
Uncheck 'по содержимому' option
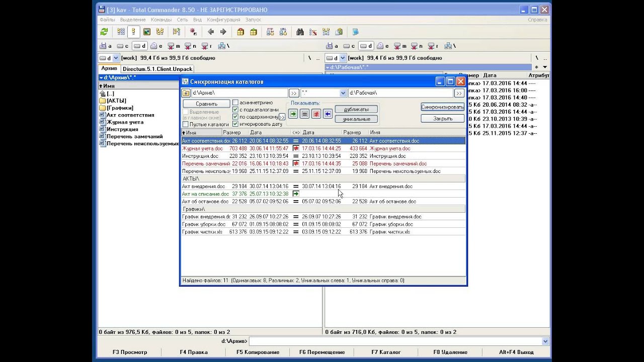coord(235,117)
